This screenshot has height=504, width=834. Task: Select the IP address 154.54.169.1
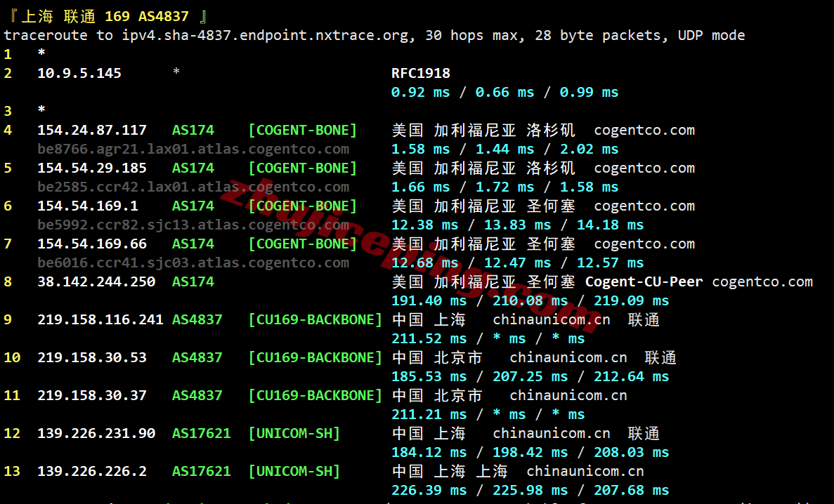(88, 206)
